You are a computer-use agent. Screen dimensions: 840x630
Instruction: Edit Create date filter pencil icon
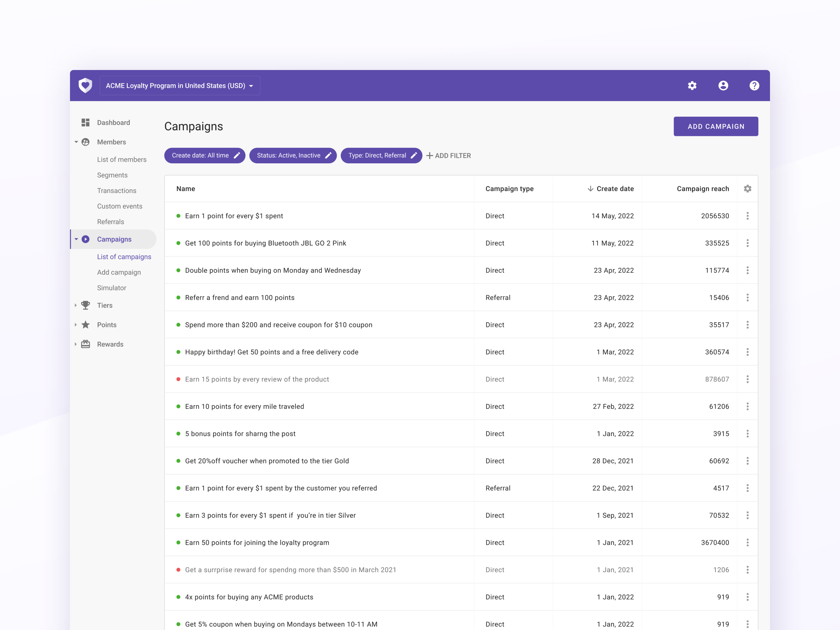(x=237, y=155)
